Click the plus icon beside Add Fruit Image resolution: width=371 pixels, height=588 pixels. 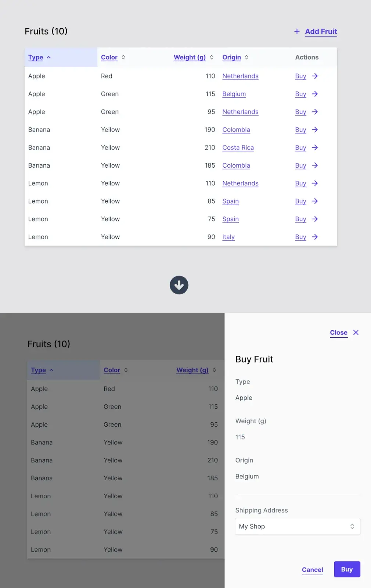tap(297, 32)
